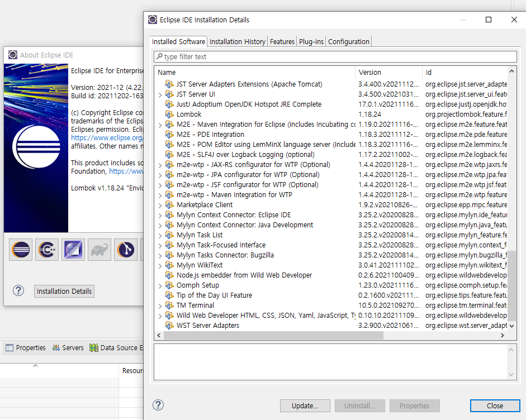Screen dimensions: 526x420
Task: Click the Data Source Explorer view icon
Action: point(94,347)
